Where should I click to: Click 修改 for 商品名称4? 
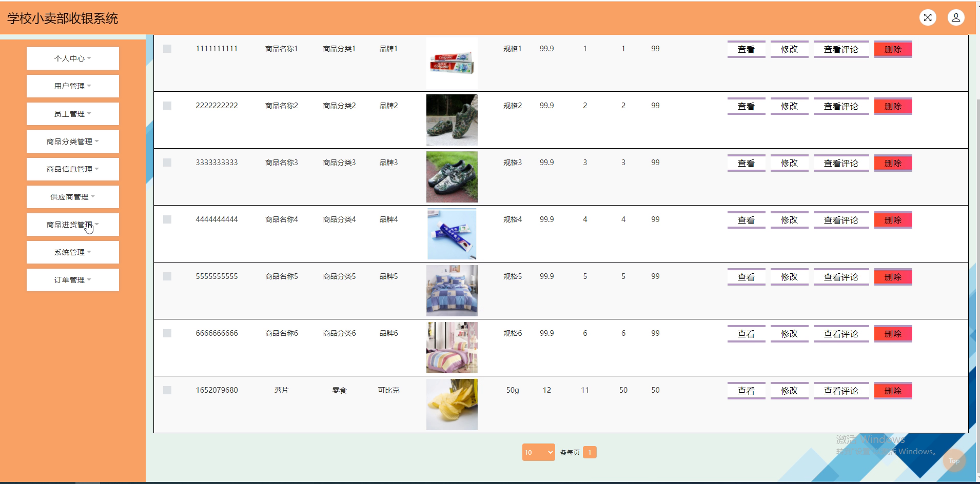tap(789, 220)
